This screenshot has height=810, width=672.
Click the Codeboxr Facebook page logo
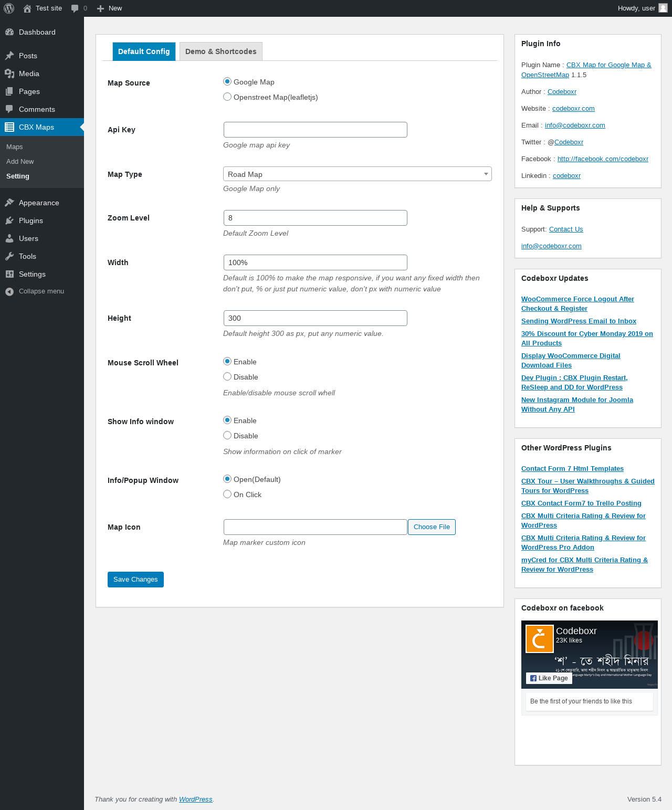click(540, 638)
